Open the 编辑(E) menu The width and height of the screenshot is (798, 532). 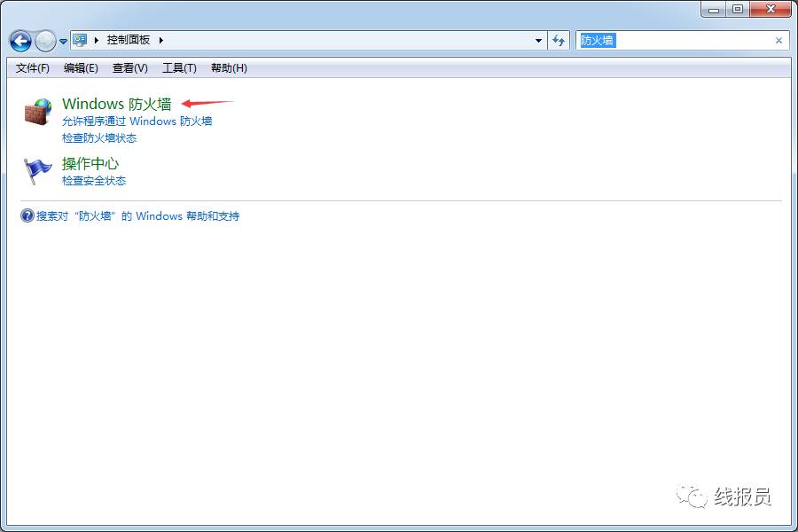[x=81, y=68]
